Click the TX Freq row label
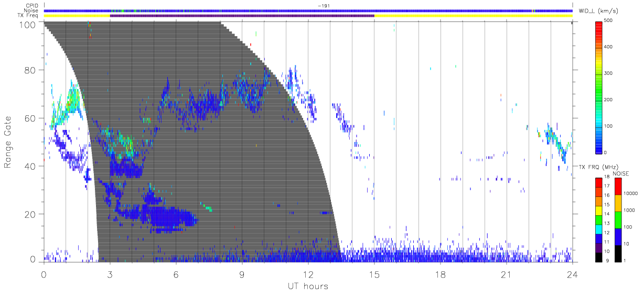This screenshot has height=297, width=644. click(28, 15)
